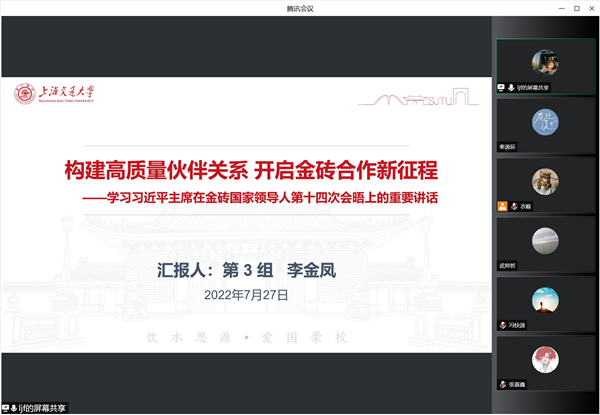
Task: Click the bottom-left 'ljf的屏幕共享' label
Action: click(41, 408)
